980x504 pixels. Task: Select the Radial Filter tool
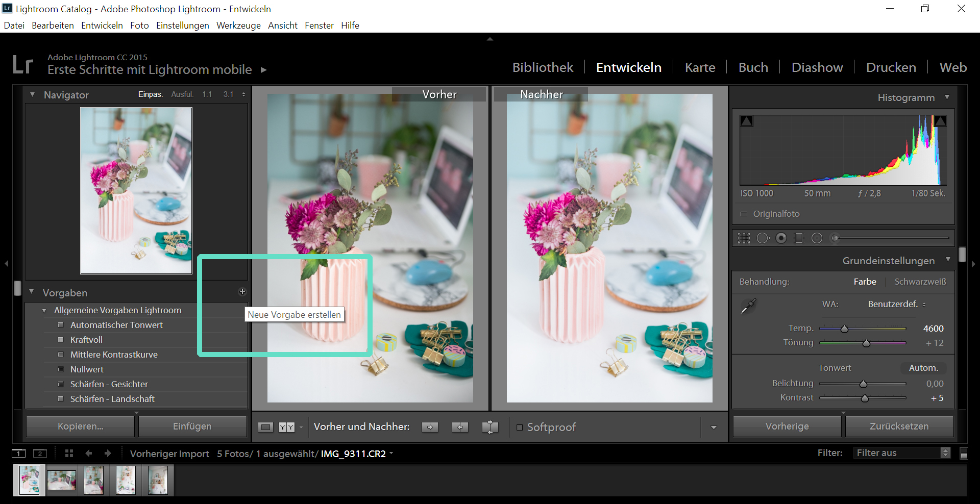[817, 238]
